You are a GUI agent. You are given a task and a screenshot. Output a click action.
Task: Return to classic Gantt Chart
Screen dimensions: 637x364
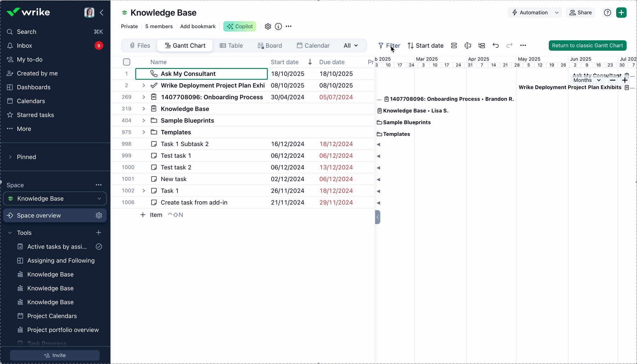[x=587, y=45]
